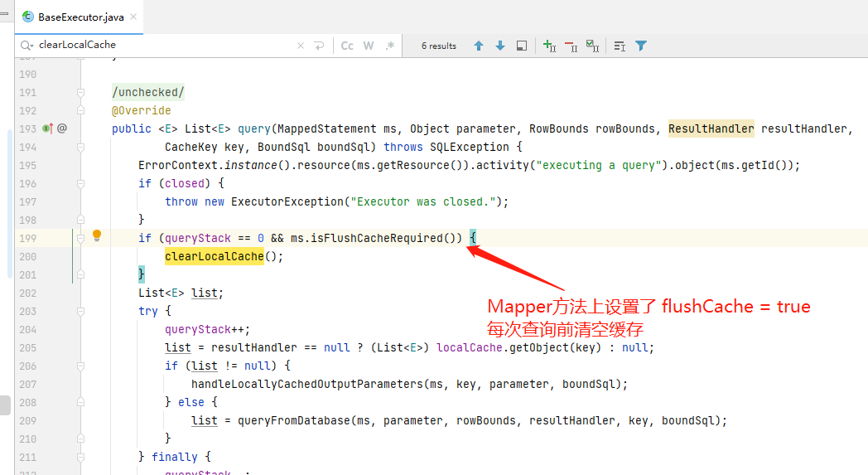Click the RowBounds type on line 193

[558, 128]
